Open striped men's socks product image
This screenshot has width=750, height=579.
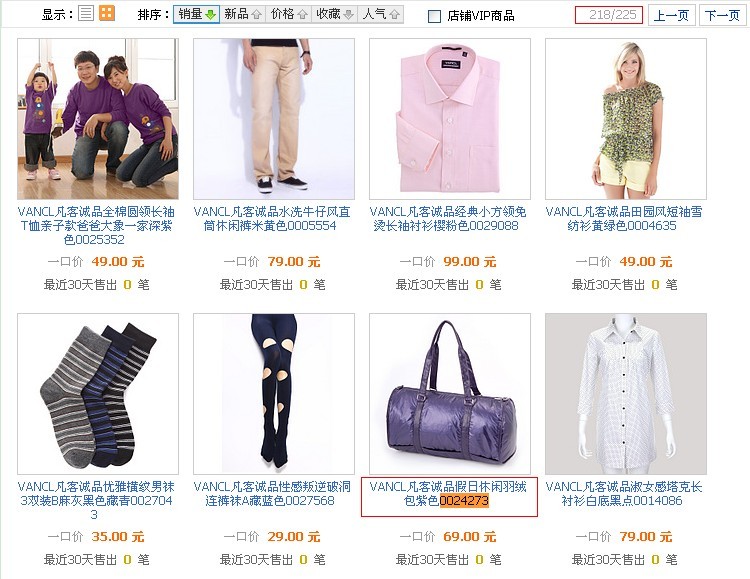98,394
